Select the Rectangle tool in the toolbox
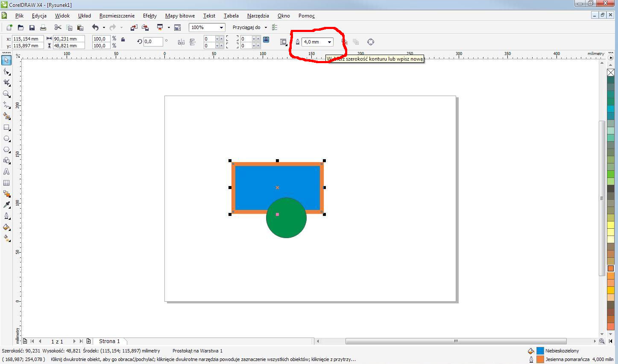618x364 pixels. tap(6, 127)
